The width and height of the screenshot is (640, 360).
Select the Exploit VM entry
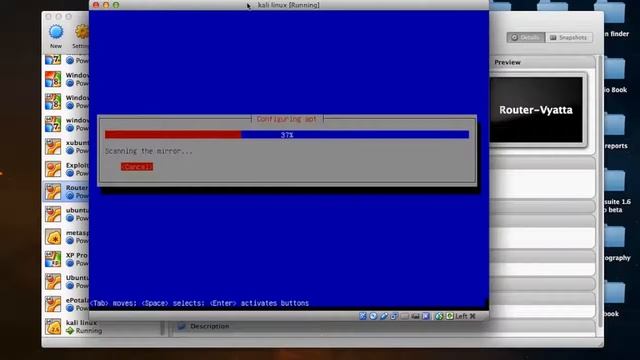click(66, 169)
